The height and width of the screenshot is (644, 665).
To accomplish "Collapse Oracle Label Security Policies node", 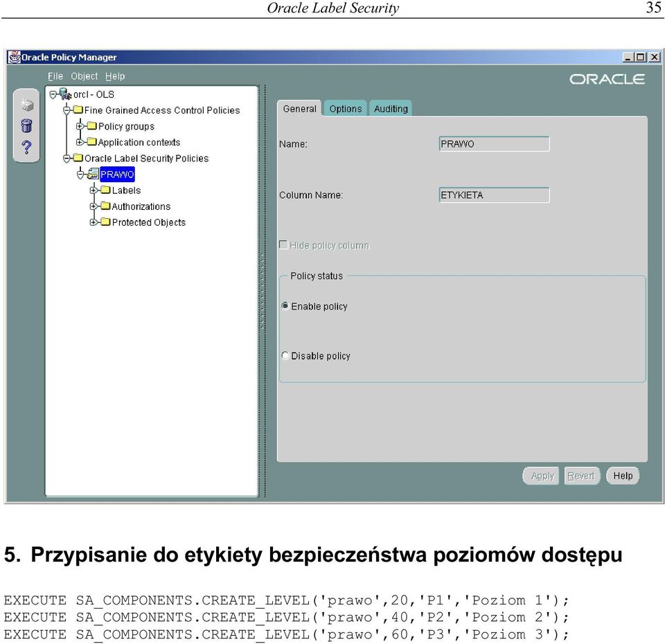I will (x=66, y=158).
